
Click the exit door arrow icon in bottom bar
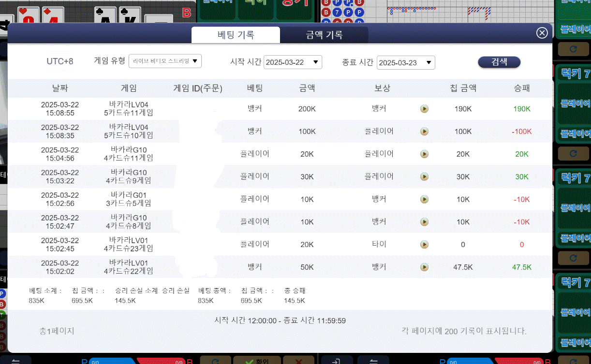pos(336,361)
